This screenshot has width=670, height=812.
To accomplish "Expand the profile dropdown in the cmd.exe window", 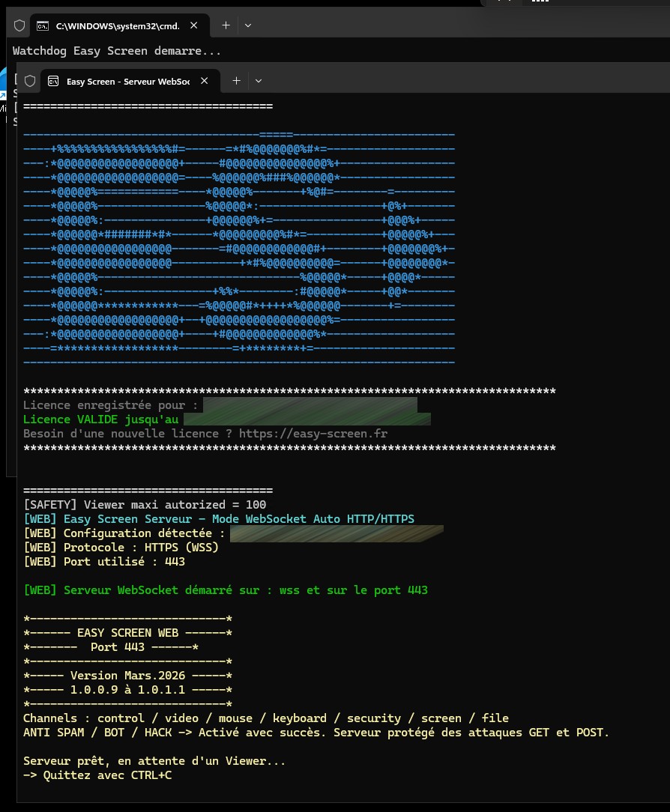I will [x=248, y=25].
